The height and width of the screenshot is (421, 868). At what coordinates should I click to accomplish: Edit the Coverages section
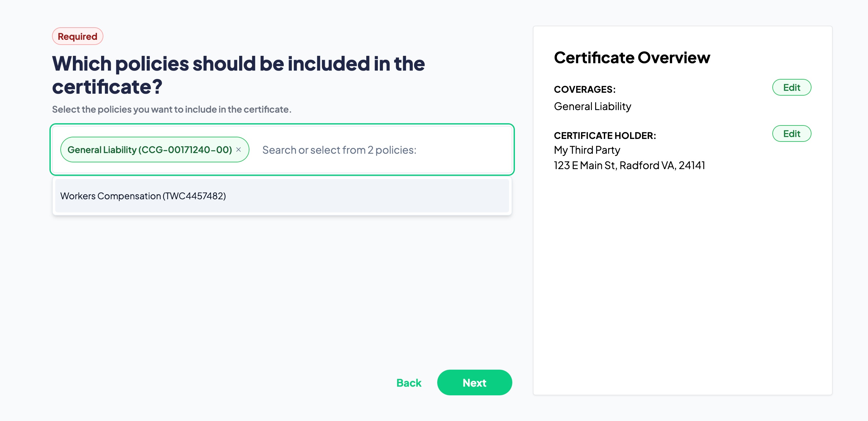click(791, 88)
